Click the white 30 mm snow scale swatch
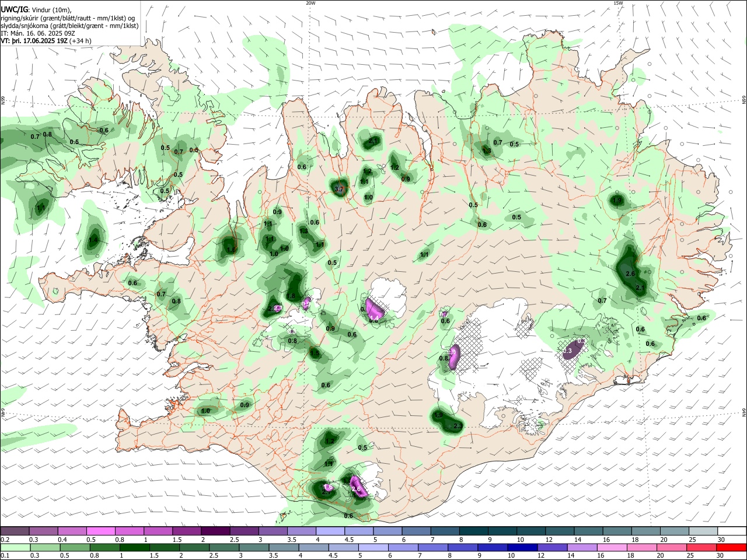 click(732, 531)
